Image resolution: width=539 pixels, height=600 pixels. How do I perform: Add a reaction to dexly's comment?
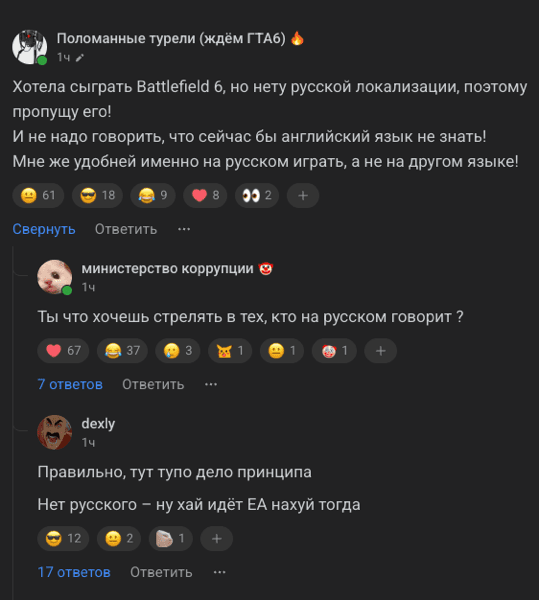click(217, 539)
